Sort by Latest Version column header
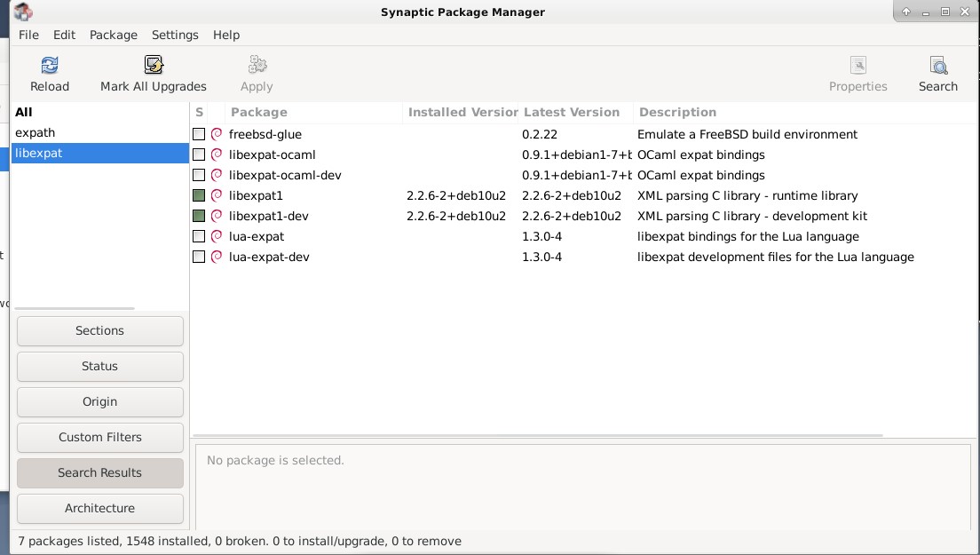980x555 pixels. [575, 113]
